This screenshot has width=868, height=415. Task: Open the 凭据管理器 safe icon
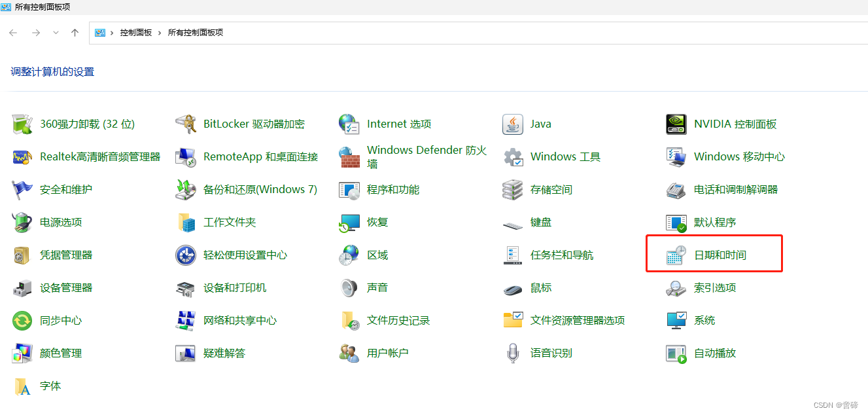point(22,255)
